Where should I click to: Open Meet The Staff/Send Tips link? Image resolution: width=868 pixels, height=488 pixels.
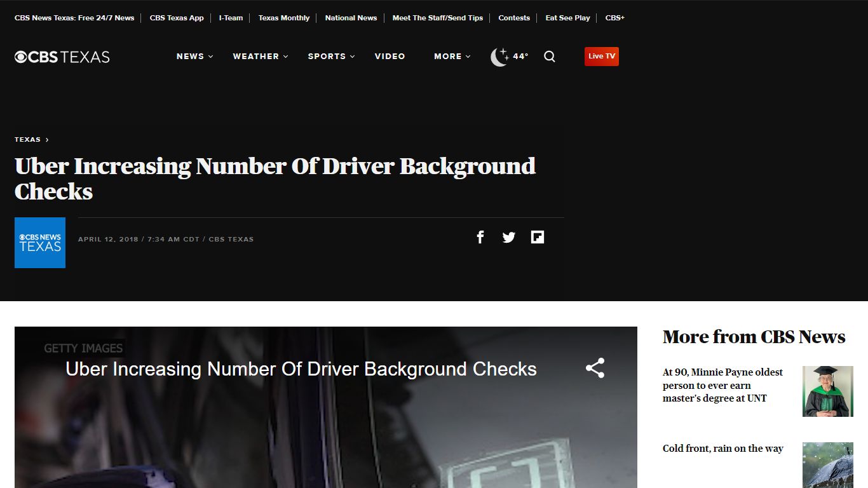(438, 18)
